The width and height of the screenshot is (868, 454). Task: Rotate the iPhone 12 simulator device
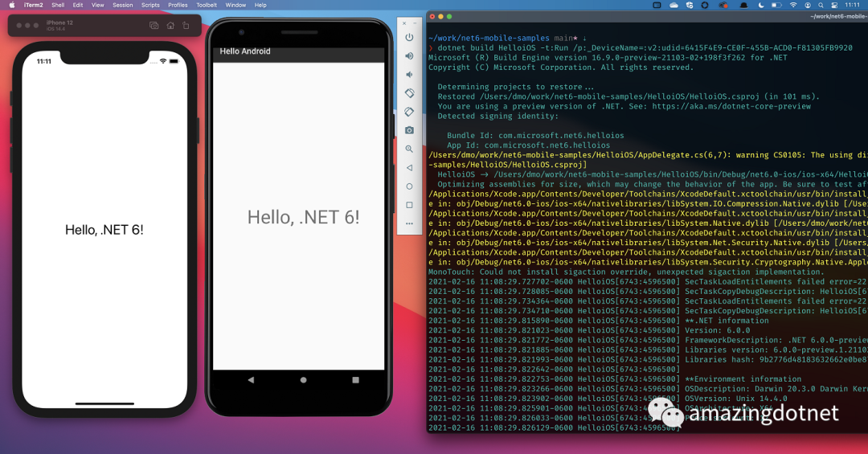pyautogui.click(x=186, y=26)
